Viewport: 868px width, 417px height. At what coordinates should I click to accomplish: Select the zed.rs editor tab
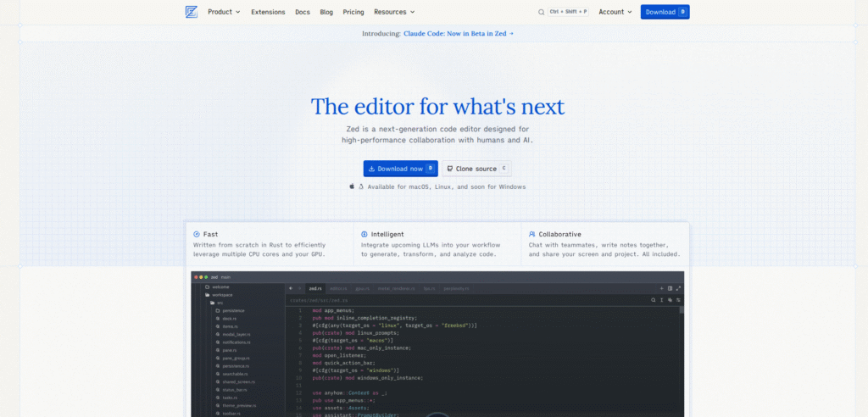pos(315,288)
